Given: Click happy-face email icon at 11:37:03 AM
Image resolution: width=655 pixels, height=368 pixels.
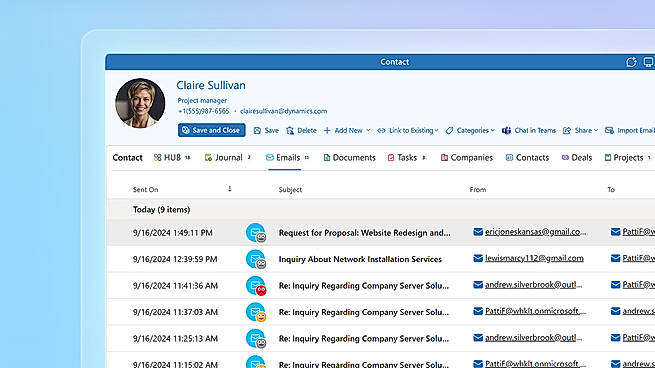Looking at the screenshot, I should point(256,312).
